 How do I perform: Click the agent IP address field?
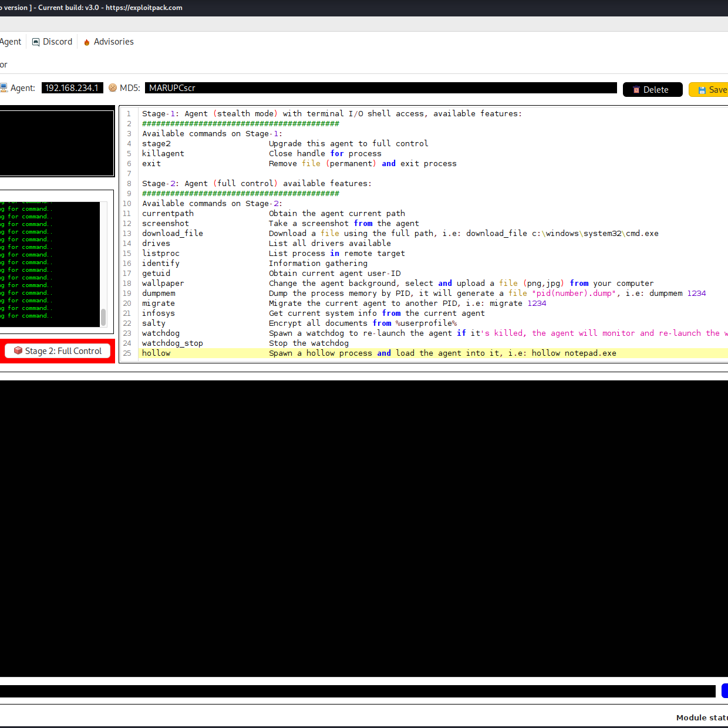72,88
